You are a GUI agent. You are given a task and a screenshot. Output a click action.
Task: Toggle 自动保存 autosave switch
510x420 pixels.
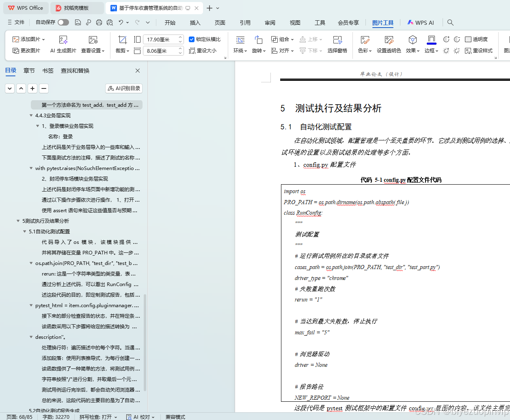tap(63, 23)
